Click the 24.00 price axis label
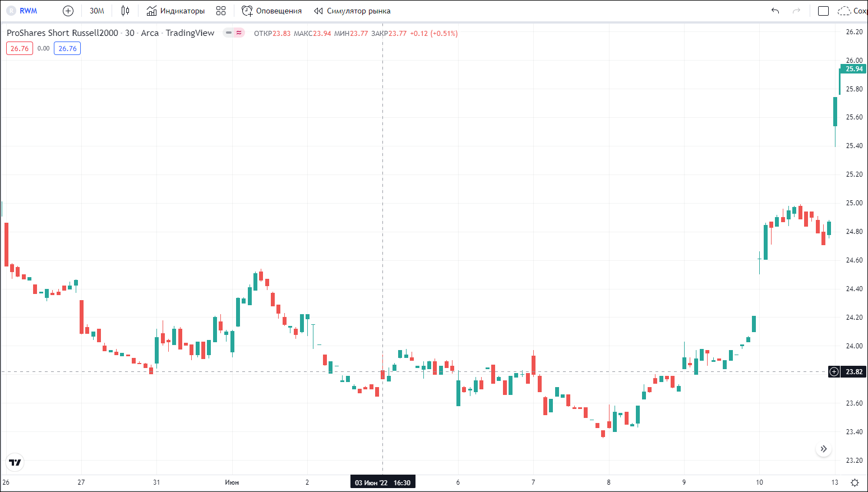Viewport: 868px width, 492px height. pyautogui.click(x=854, y=346)
